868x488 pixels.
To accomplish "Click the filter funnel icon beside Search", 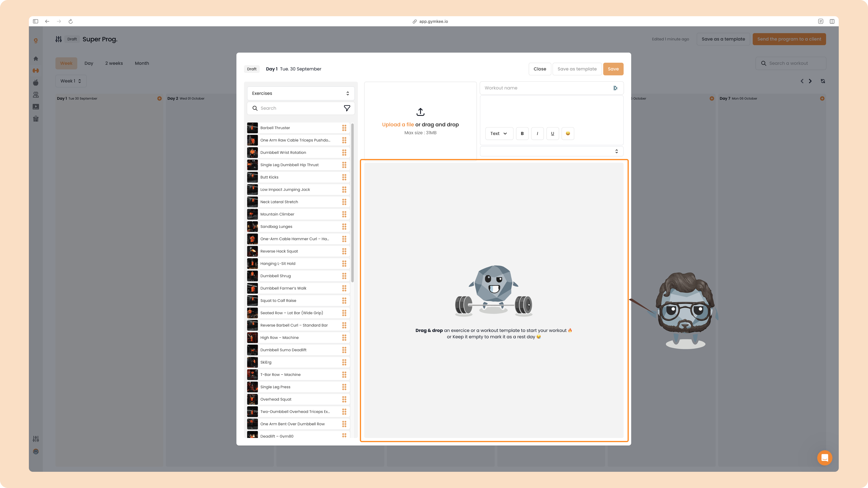I will tap(347, 108).
